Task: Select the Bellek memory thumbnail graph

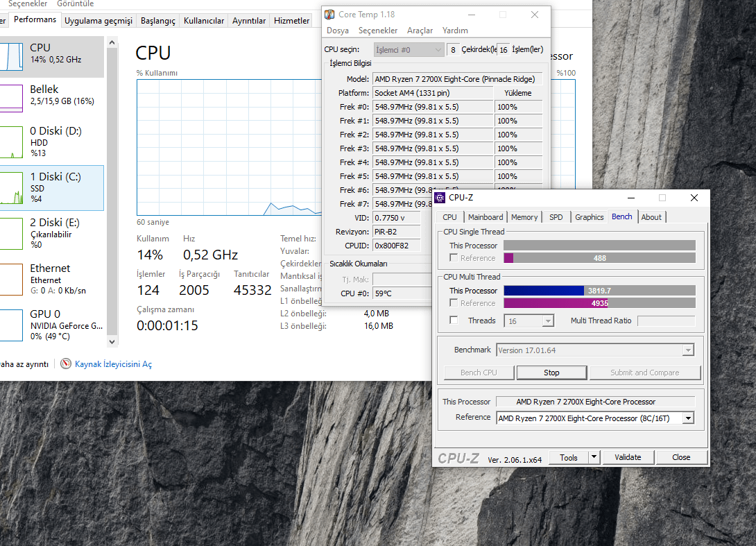Action: tap(11, 99)
